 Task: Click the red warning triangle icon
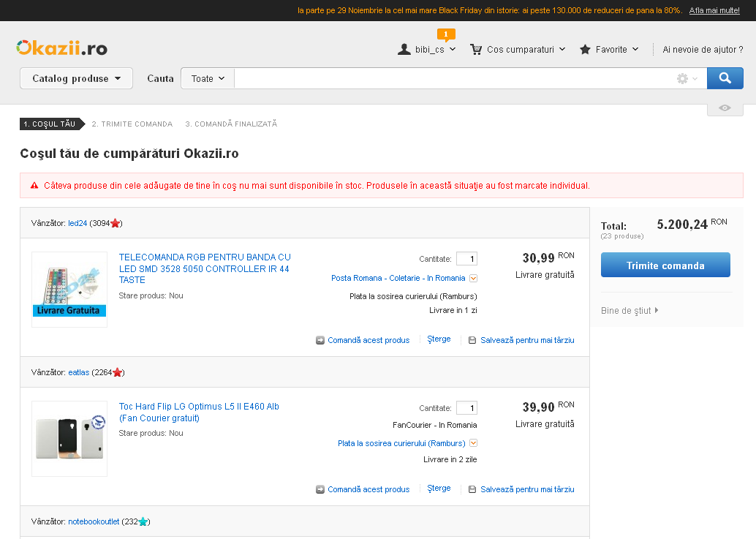coord(34,186)
